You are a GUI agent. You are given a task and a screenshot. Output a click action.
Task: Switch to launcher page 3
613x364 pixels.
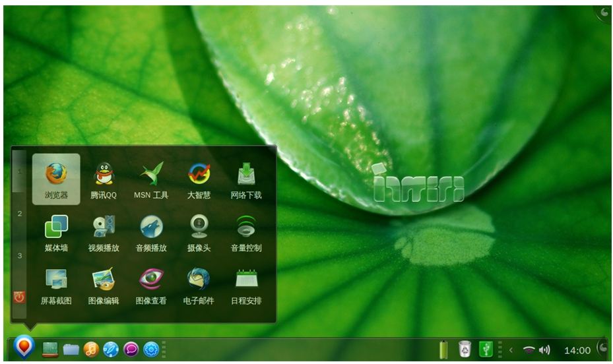click(x=19, y=256)
